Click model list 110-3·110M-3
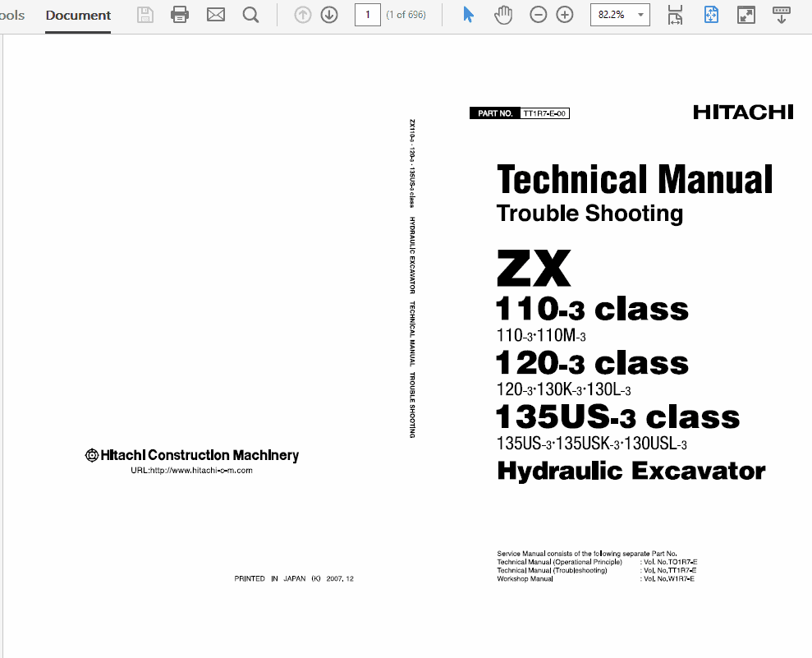The height and width of the screenshot is (658, 812). 541,336
